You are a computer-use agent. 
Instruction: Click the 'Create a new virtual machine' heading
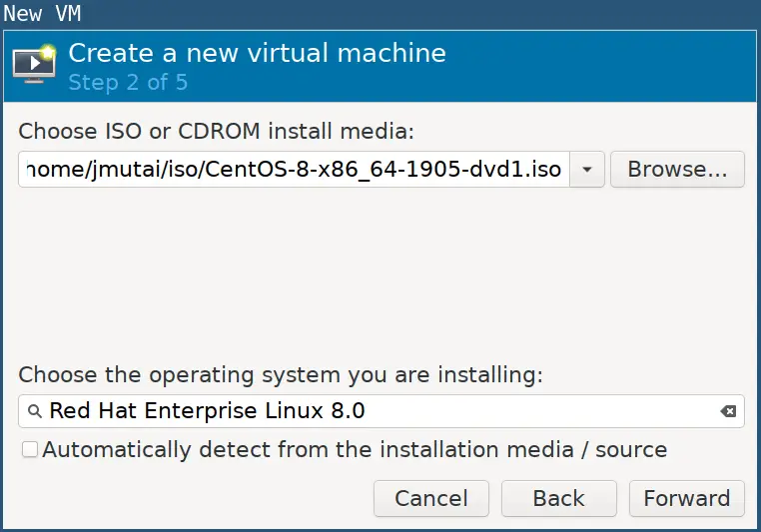(x=258, y=53)
